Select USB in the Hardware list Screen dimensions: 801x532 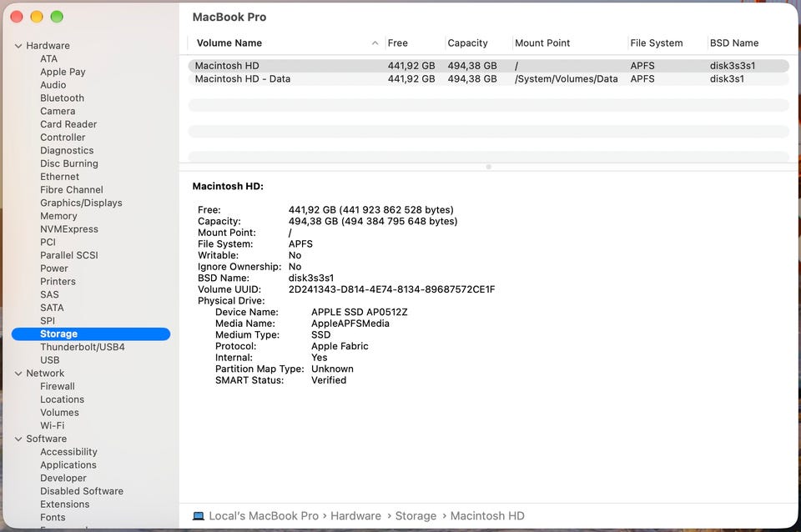[50, 360]
